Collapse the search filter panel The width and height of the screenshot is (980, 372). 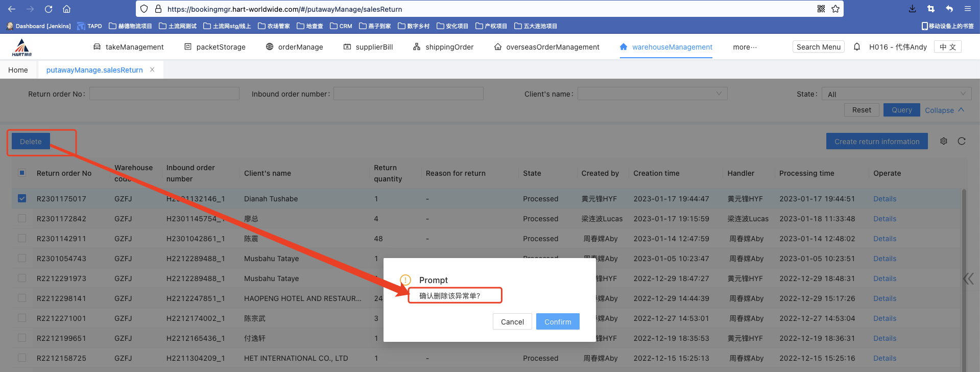point(944,110)
